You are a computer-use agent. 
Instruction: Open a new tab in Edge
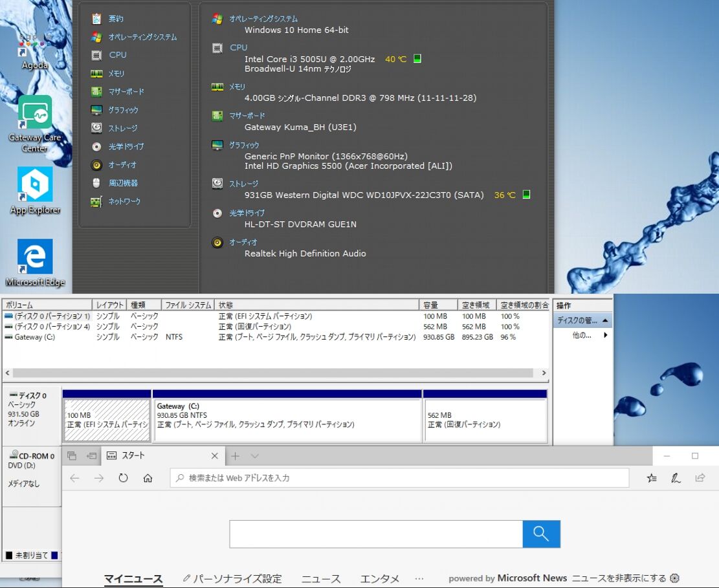(235, 455)
